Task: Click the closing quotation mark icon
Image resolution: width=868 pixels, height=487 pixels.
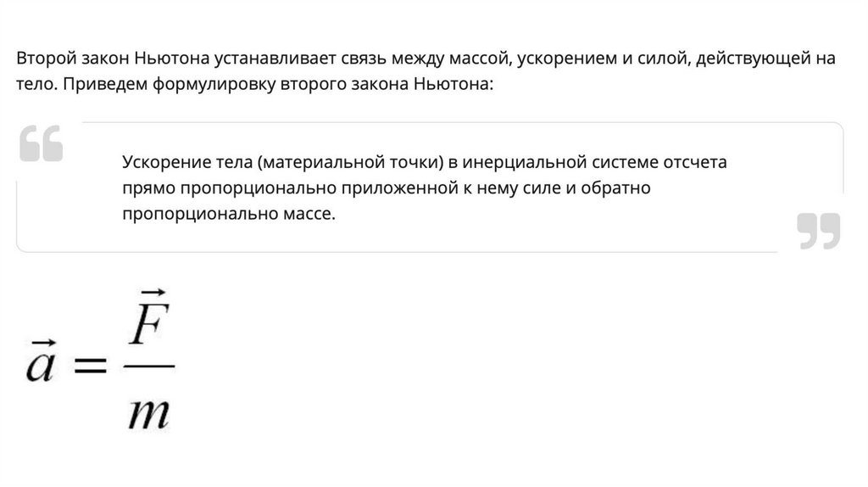Action: click(x=818, y=231)
